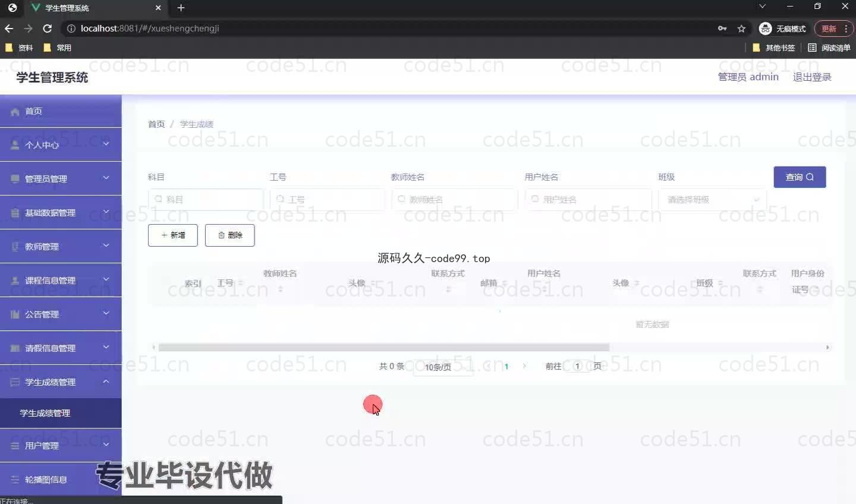Image resolution: width=856 pixels, height=504 pixels.
Task: Reload the page with refresh icon
Action: (48, 29)
